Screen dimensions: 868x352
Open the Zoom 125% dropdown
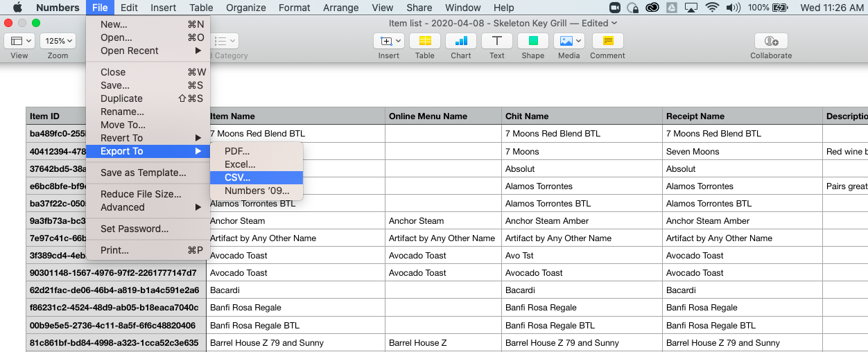tap(58, 42)
